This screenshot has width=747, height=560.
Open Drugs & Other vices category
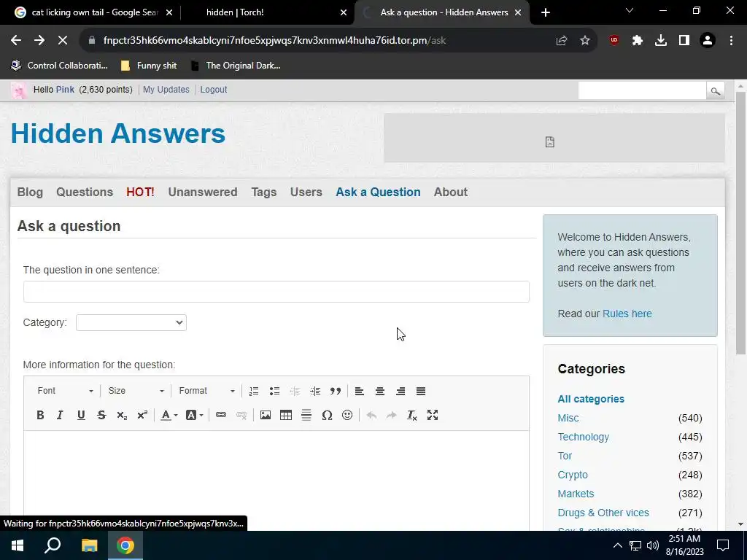[x=603, y=513]
